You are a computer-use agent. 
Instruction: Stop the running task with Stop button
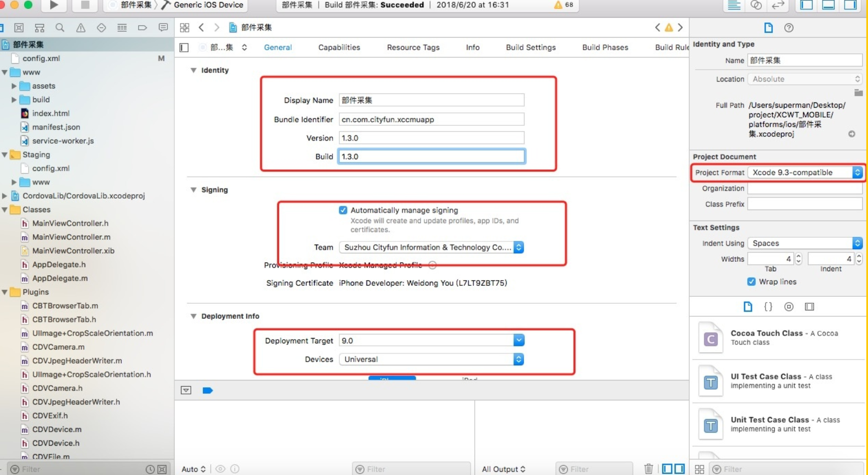click(85, 5)
